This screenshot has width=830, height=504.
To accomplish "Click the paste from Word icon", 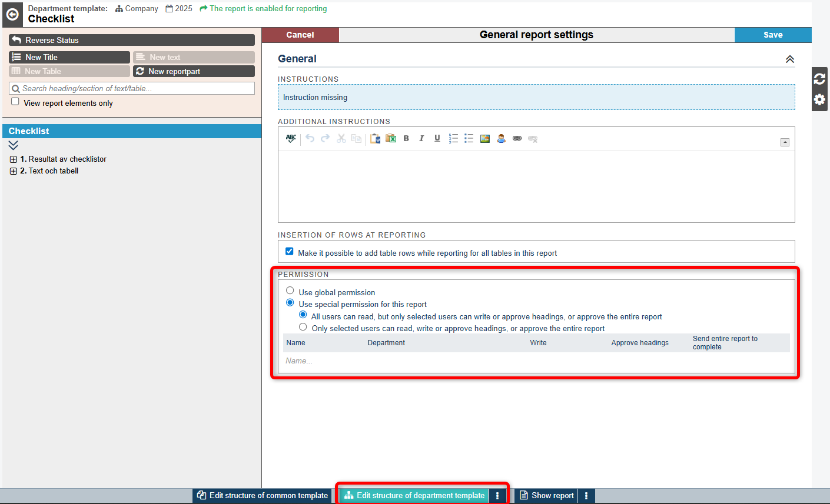I will click(375, 139).
